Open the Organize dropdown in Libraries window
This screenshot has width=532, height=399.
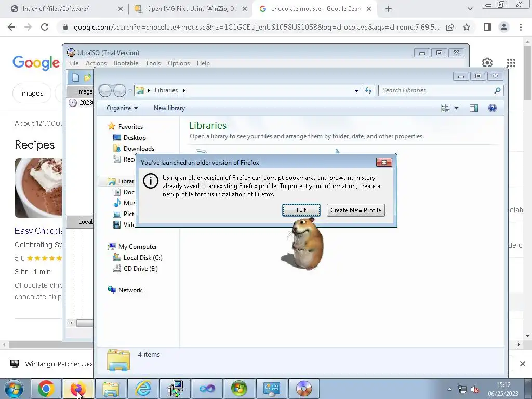122,108
